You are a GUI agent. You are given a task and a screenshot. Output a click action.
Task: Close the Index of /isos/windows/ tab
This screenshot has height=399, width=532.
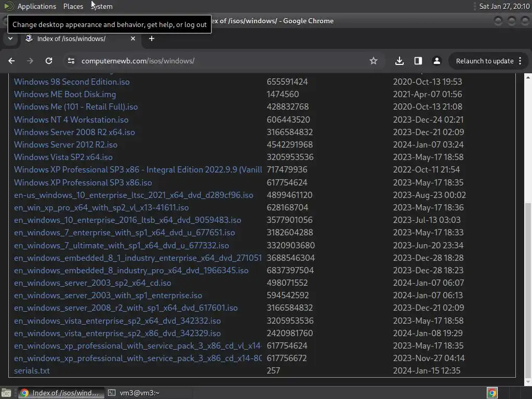tap(133, 38)
